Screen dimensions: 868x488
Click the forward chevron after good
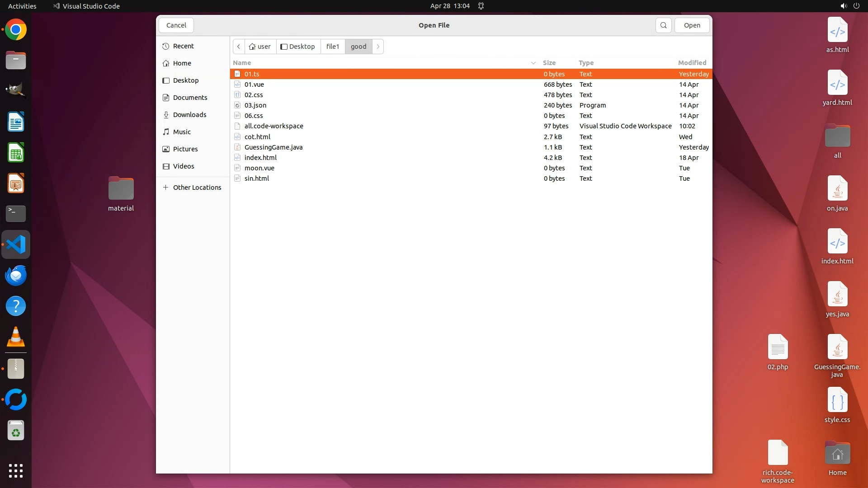tap(378, 47)
